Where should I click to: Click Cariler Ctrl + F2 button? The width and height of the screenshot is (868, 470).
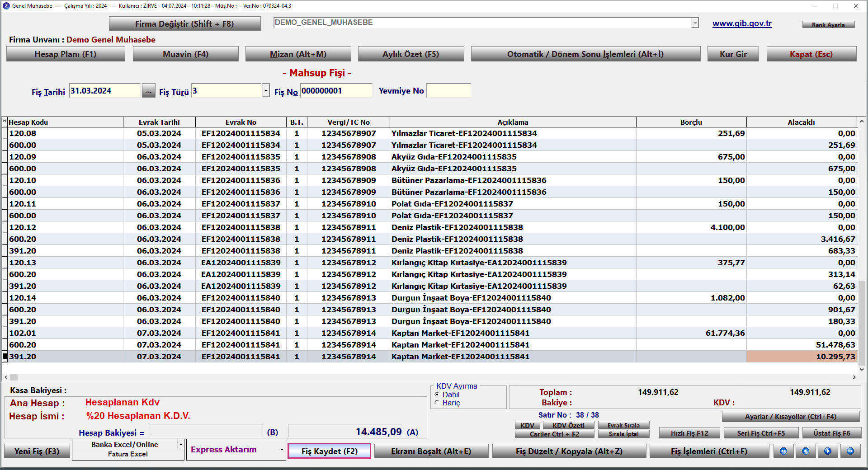pyautogui.click(x=554, y=434)
